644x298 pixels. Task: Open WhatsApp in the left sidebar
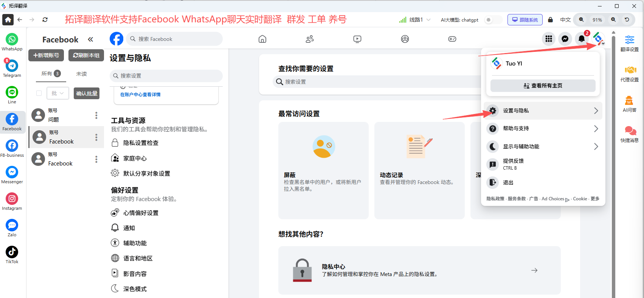(12, 42)
